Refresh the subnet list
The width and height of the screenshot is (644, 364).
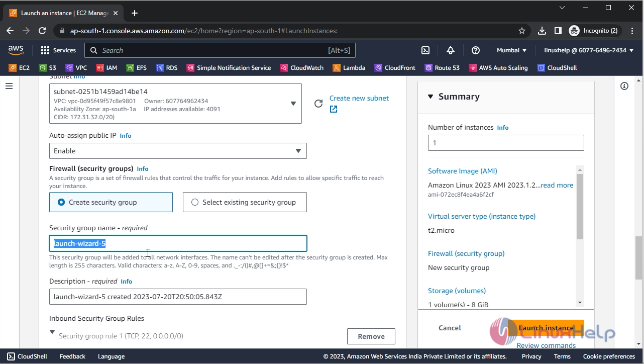tap(318, 104)
